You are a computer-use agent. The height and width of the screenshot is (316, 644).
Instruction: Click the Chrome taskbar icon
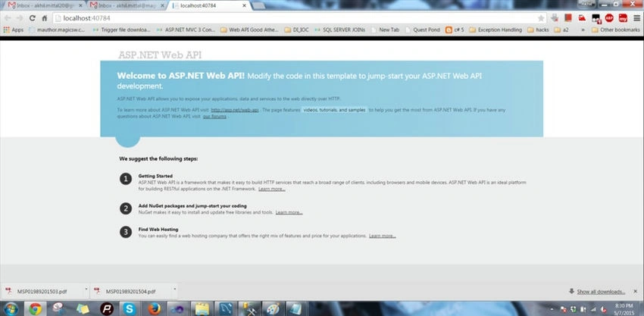pos(36,308)
